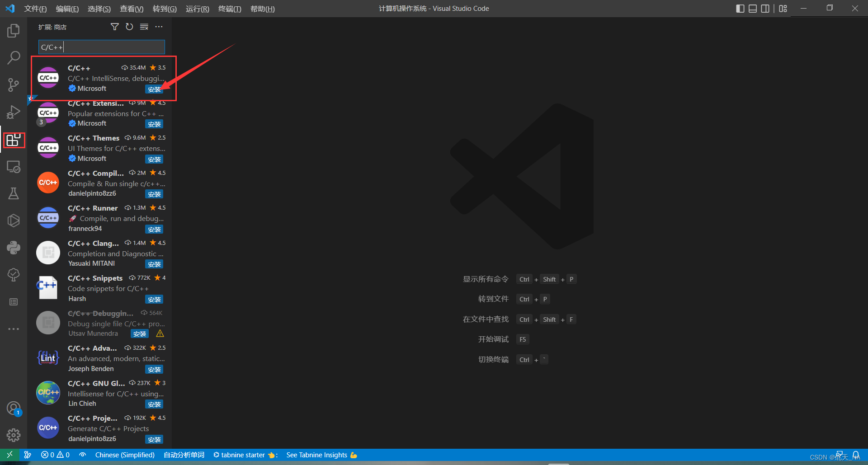Select the C/C++ Advanced Lint title

92,348
